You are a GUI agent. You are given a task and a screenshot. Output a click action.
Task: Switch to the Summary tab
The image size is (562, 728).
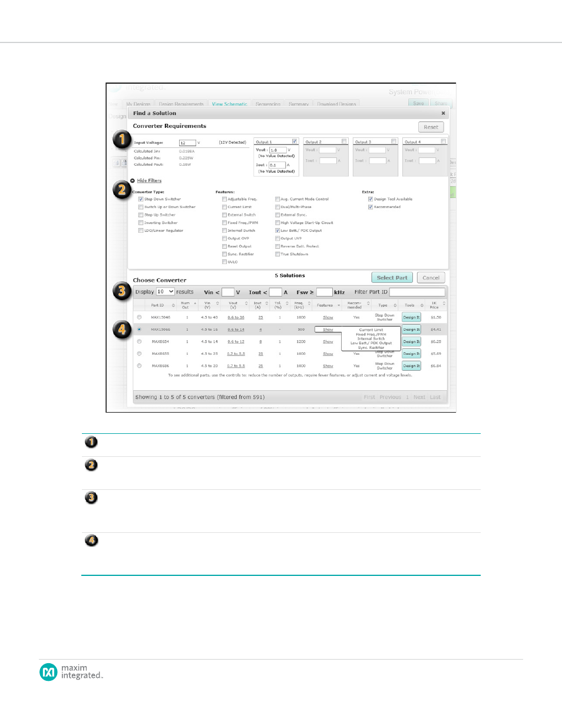click(299, 104)
